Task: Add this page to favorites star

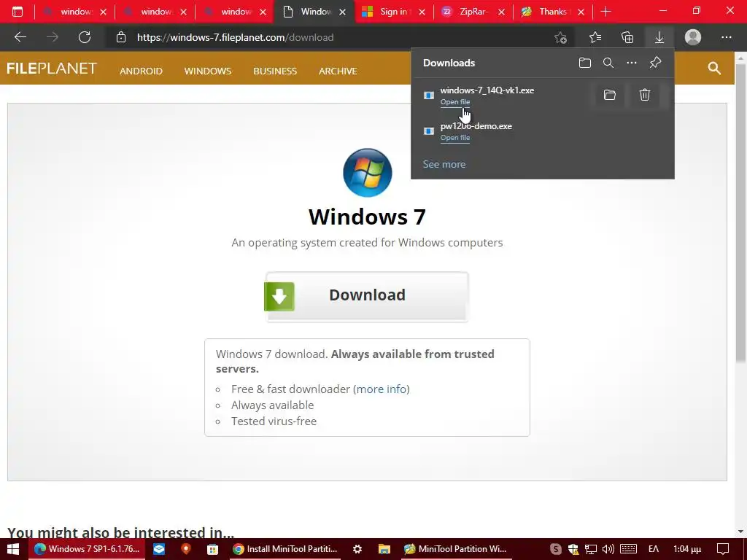Action: tap(561, 37)
